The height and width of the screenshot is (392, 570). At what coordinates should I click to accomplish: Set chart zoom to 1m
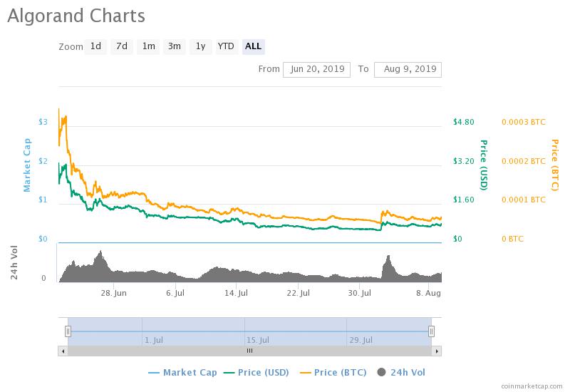(x=148, y=46)
